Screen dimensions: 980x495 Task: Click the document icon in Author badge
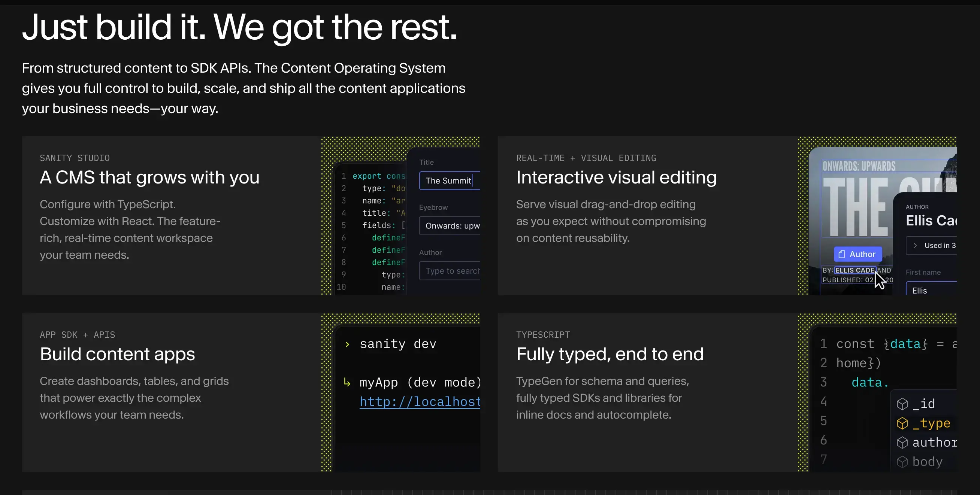[841, 254]
